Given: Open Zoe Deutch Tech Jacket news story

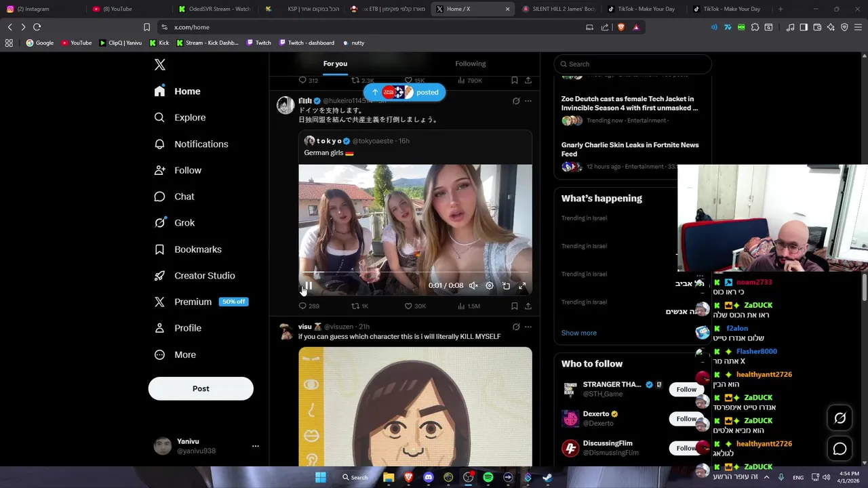Looking at the screenshot, I should [x=629, y=103].
